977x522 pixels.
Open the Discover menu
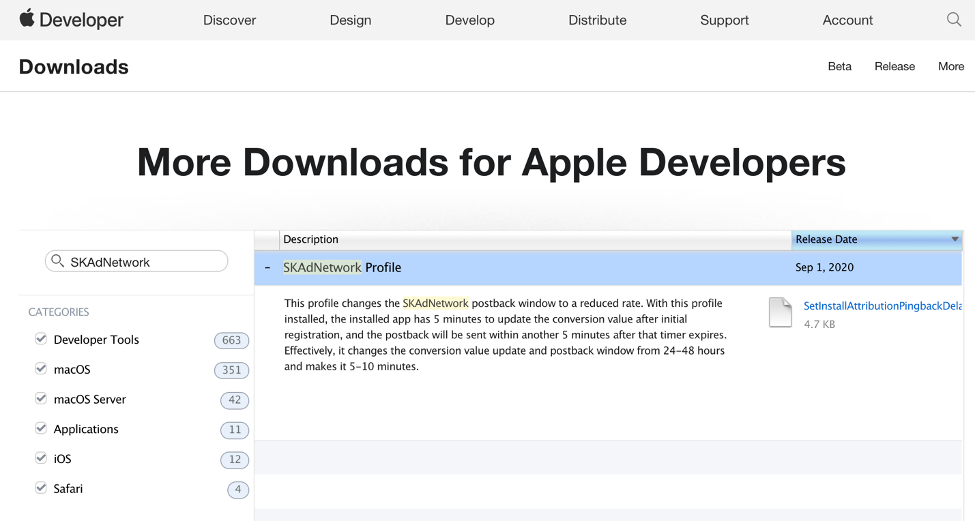click(230, 20)
